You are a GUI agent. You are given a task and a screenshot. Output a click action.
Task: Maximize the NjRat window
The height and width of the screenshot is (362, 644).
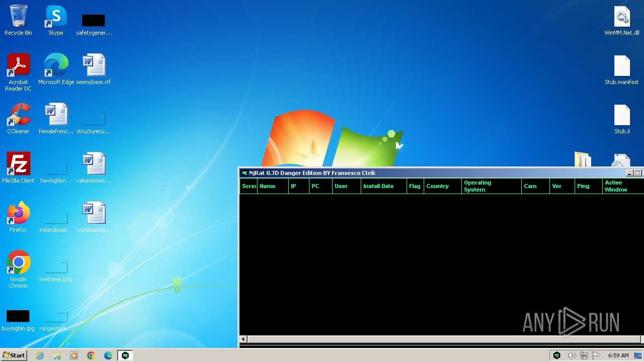638,173
